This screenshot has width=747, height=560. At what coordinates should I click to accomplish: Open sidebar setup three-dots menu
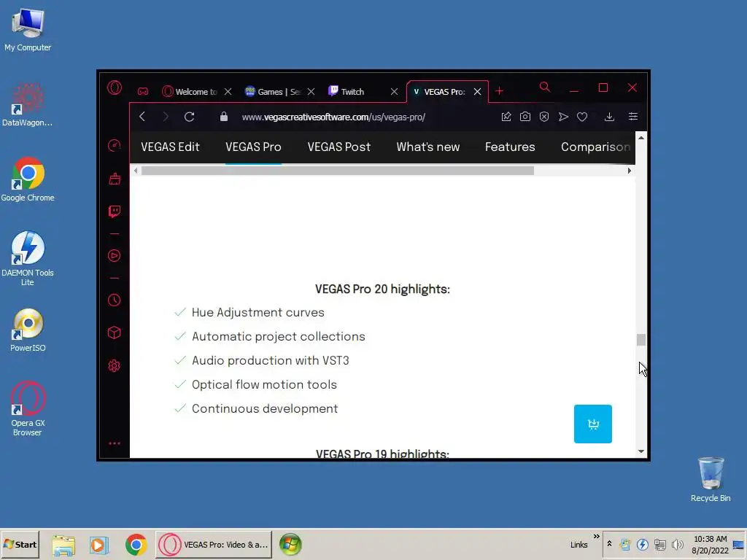click(115, 443)
